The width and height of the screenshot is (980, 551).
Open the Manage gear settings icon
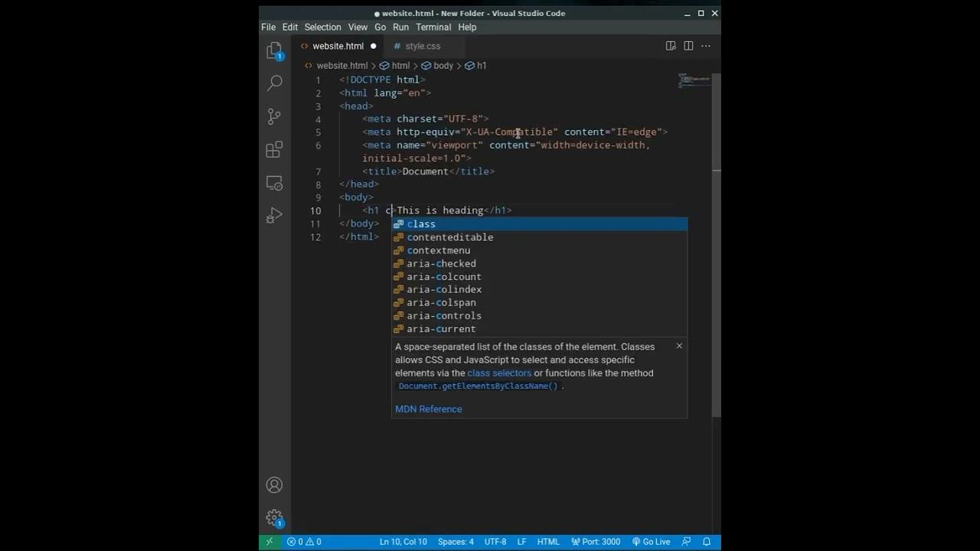click(274, 518)
